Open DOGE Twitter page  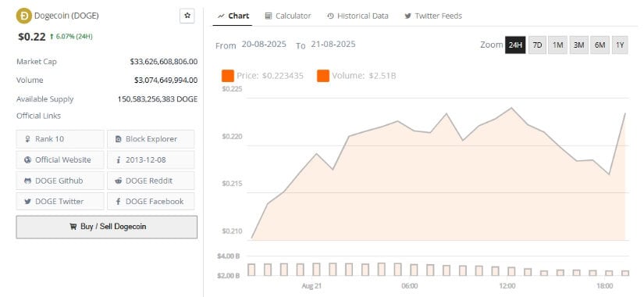pos(60,201)
